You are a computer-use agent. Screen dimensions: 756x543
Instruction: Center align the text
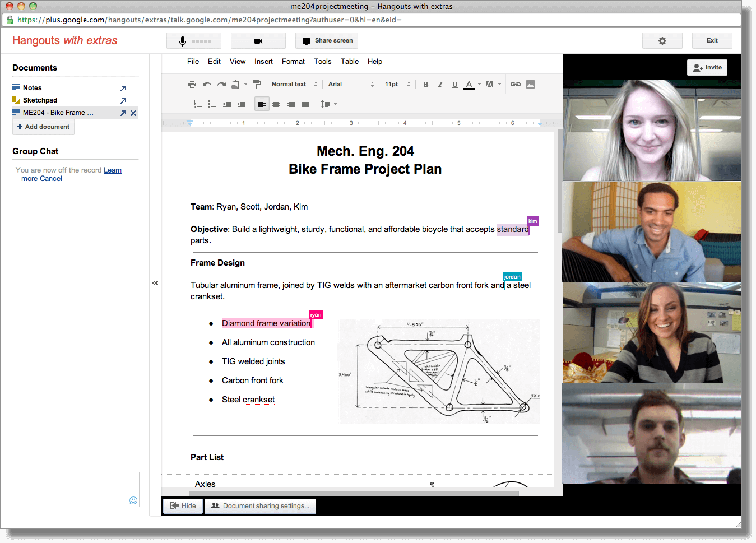point(276,104)
